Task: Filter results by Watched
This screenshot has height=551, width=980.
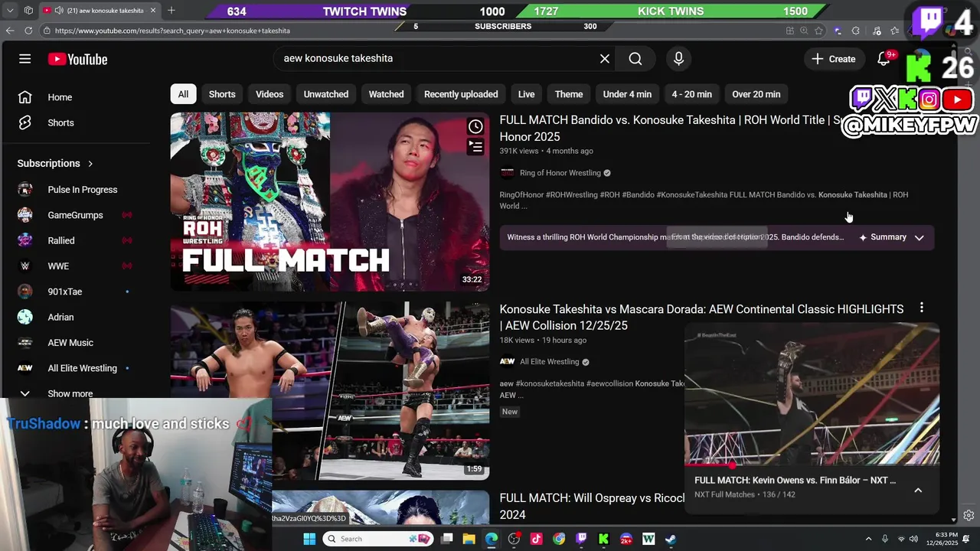Action: [386, 94]
